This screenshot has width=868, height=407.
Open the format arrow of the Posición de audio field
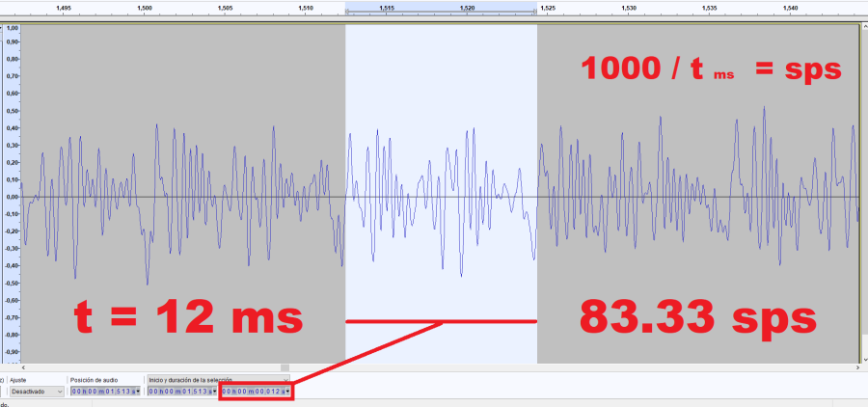(x=139, y=392)
